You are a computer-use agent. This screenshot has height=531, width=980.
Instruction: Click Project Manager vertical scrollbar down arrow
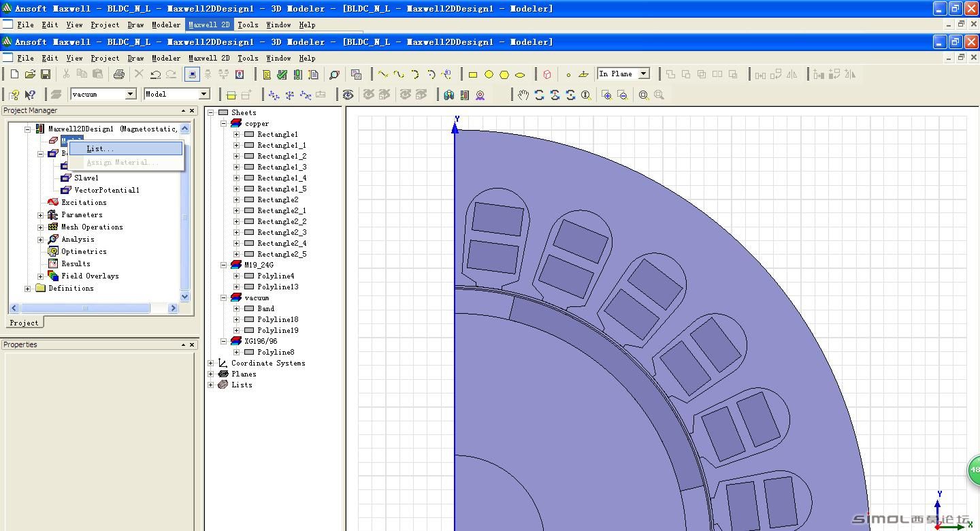point(184,297)
